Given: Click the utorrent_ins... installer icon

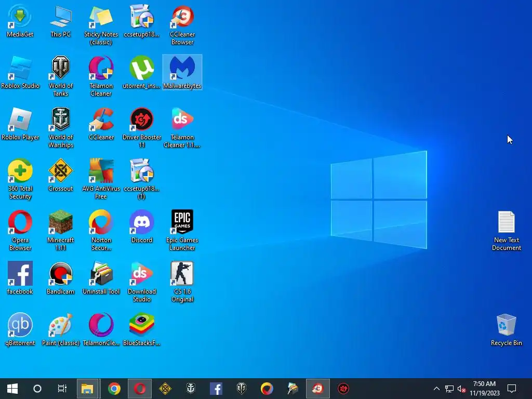Looking at the screenshot, I should tap(141, 73).
